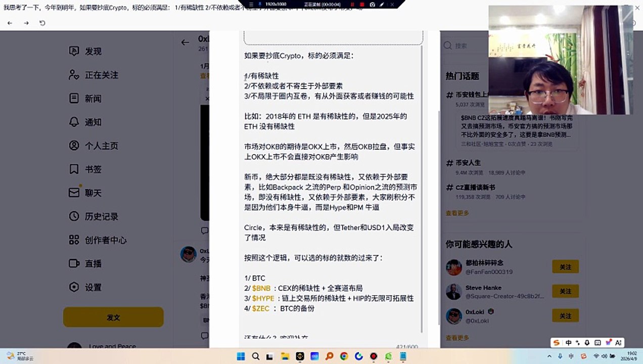Follow 都柏林碎碎念 with 关注 button
Viewport: 643px width, 364px height.
pyautogui.click(x=565, y=267)
